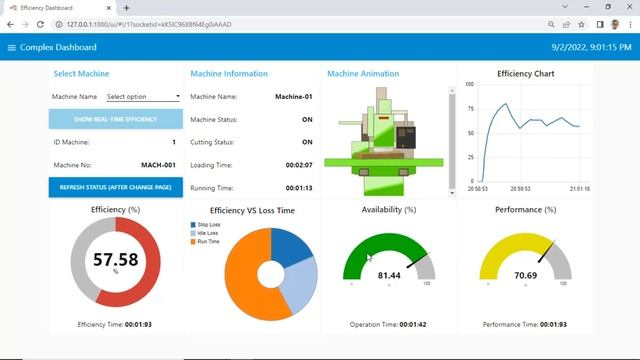The image size is (640, 360).
Task: Expand the Machine Name select option dropdown
Action: (x=143, y=97)
